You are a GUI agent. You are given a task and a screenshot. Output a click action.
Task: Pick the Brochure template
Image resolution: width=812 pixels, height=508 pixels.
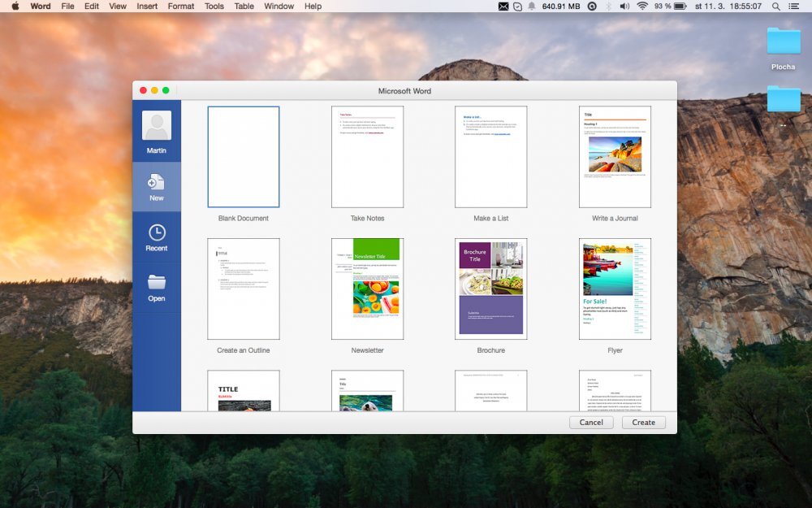490,289
